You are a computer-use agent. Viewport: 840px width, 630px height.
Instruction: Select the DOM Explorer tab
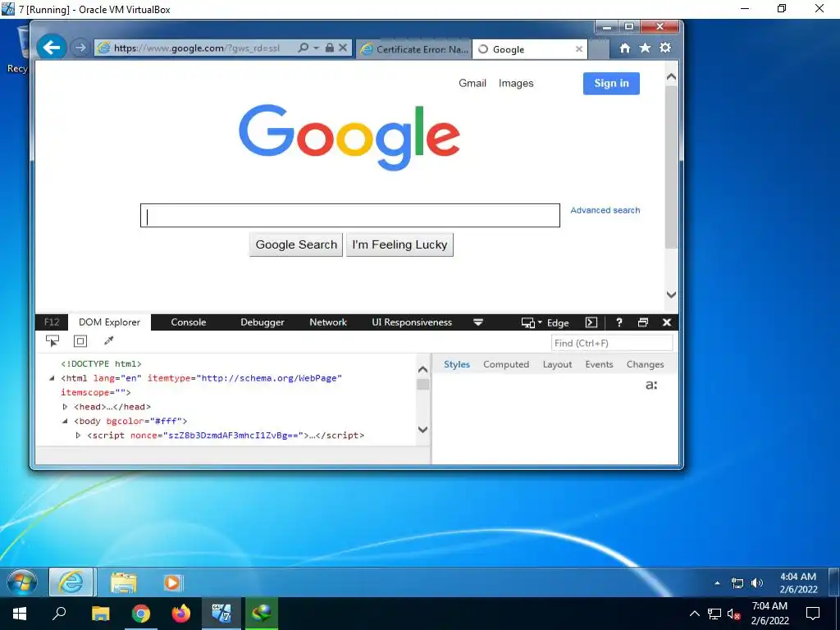(x=109, y=322)
